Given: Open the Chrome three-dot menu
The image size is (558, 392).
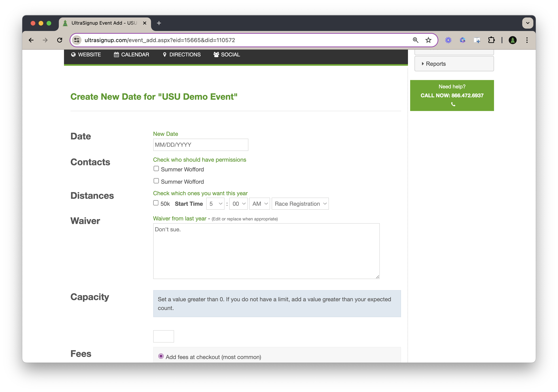Looking at the screenshot, I should (527, 40).
